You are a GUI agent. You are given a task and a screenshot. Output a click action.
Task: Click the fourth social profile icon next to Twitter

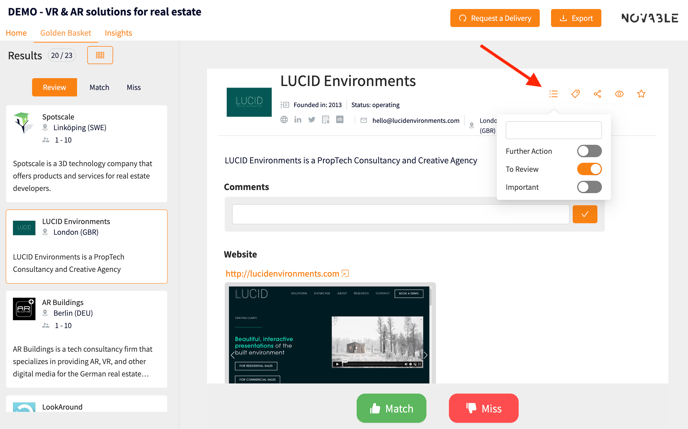326,120
